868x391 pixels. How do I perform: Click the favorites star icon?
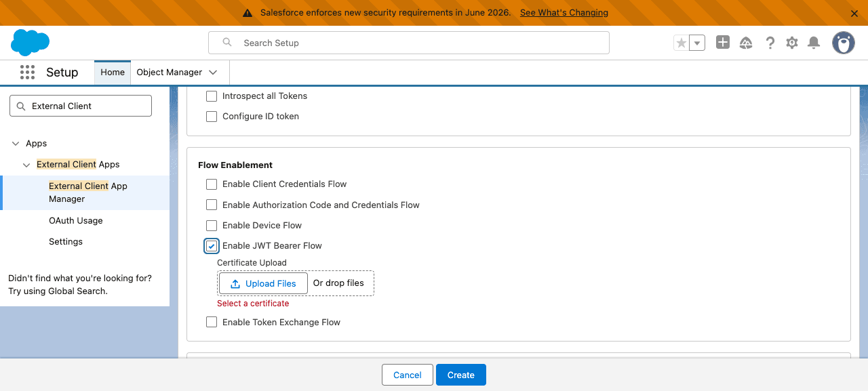click(x=682, y=43)
